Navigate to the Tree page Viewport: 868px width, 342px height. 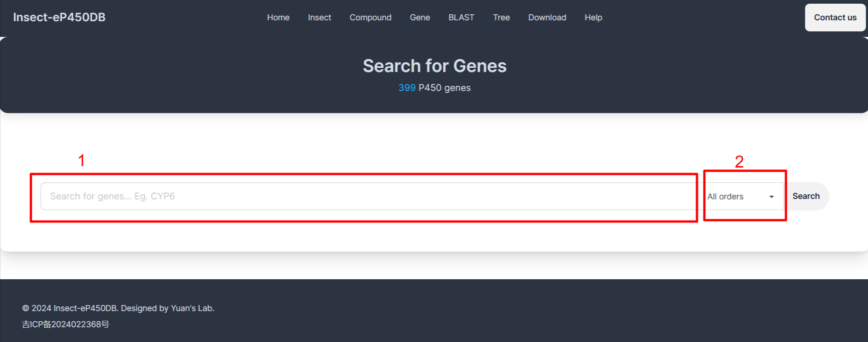coord(501,18)
